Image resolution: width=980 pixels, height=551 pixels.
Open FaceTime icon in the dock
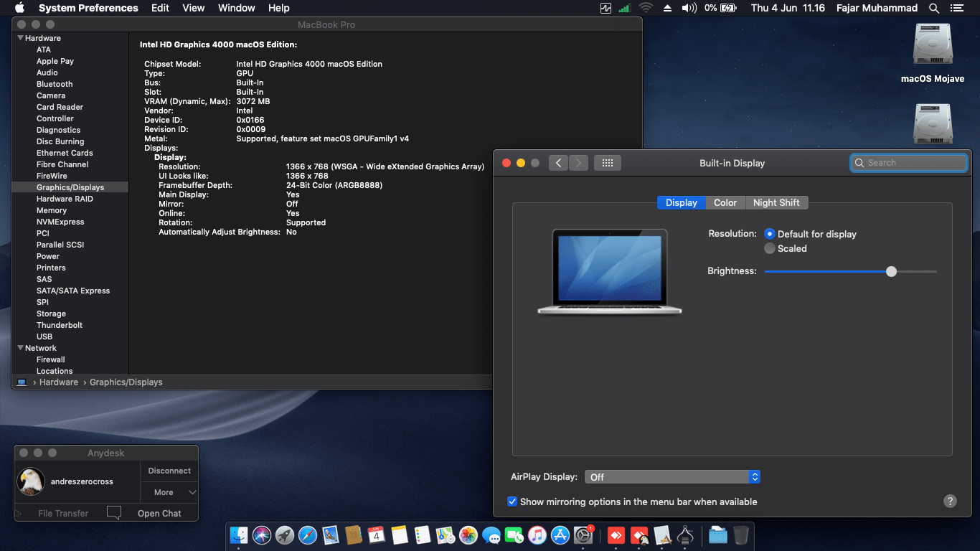coord(514,535)
